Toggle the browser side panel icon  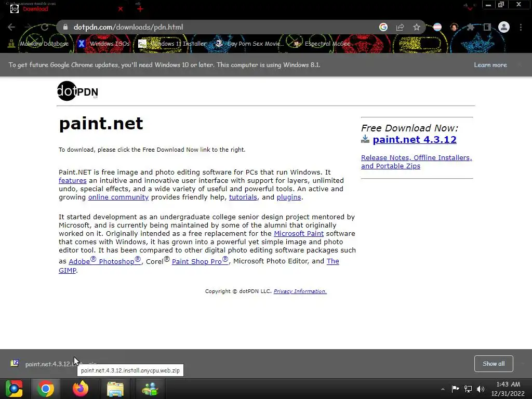pyautogui.click(x=487, y=27)
